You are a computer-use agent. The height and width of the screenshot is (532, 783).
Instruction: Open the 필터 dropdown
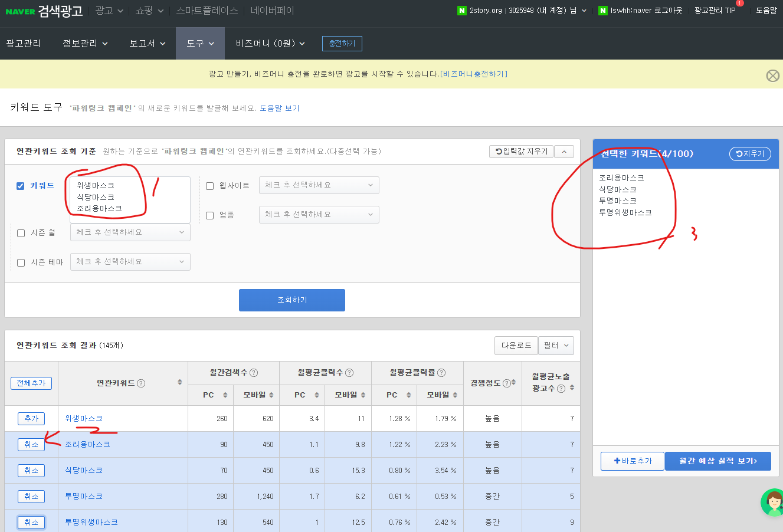coord(555,345)
